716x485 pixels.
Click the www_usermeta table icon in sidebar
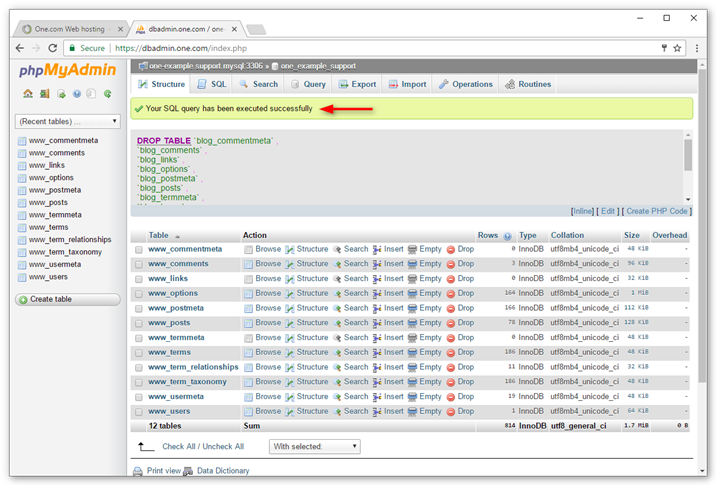[x=22, y=265]
